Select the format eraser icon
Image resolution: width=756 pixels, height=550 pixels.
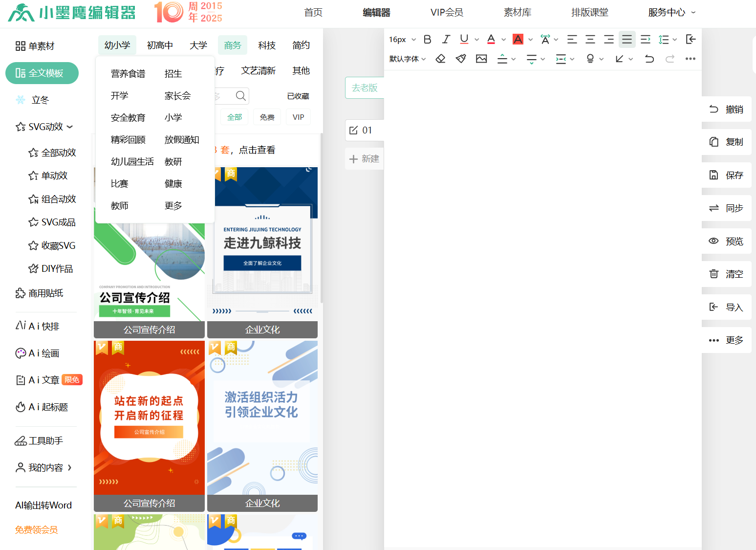click(x=440, y=58)
